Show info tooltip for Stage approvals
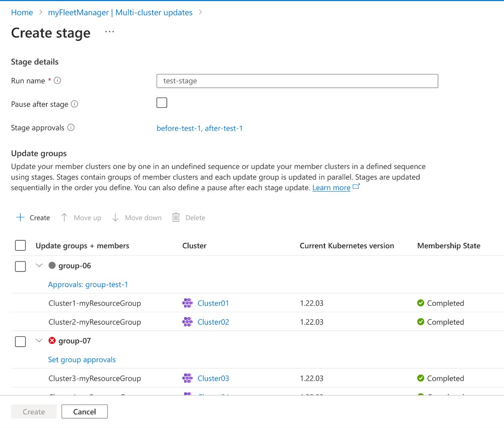The image size is (504, 428). [x=71, y=128]
